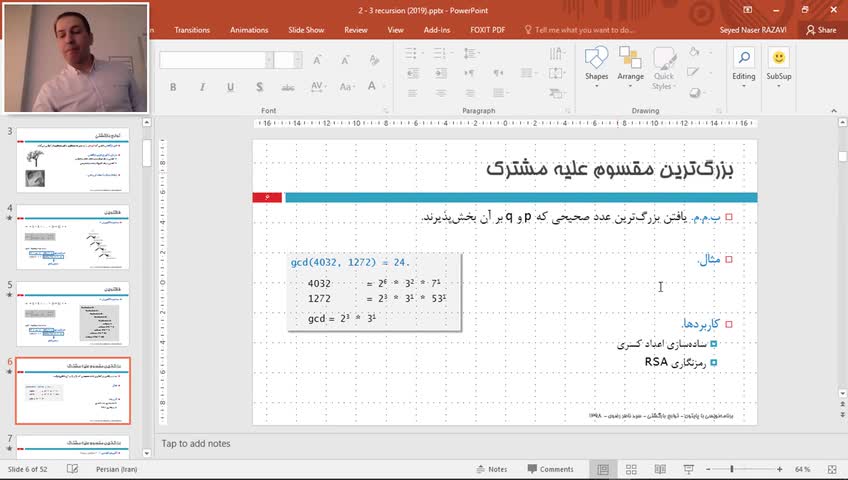Open character spacing AV menu

317,86
